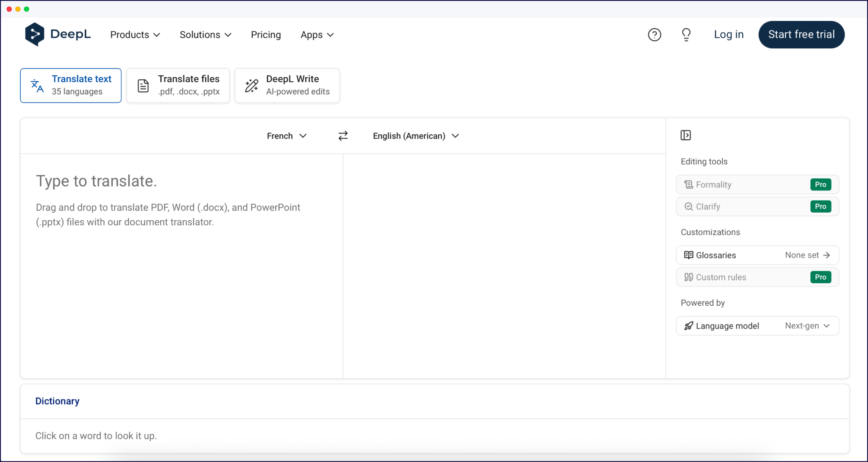Click the help question mark icon

[654, 34]
